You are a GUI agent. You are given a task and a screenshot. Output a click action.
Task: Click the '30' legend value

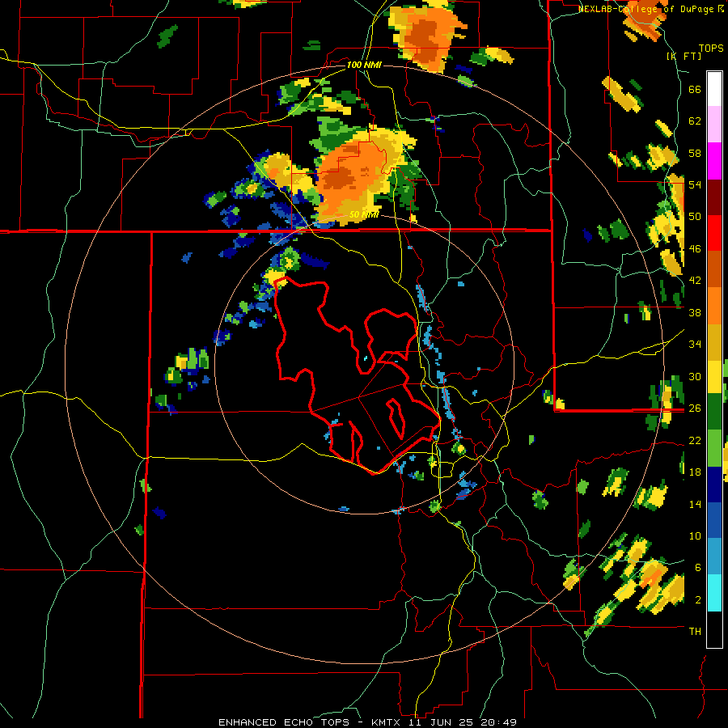click(x=695, y=376)
